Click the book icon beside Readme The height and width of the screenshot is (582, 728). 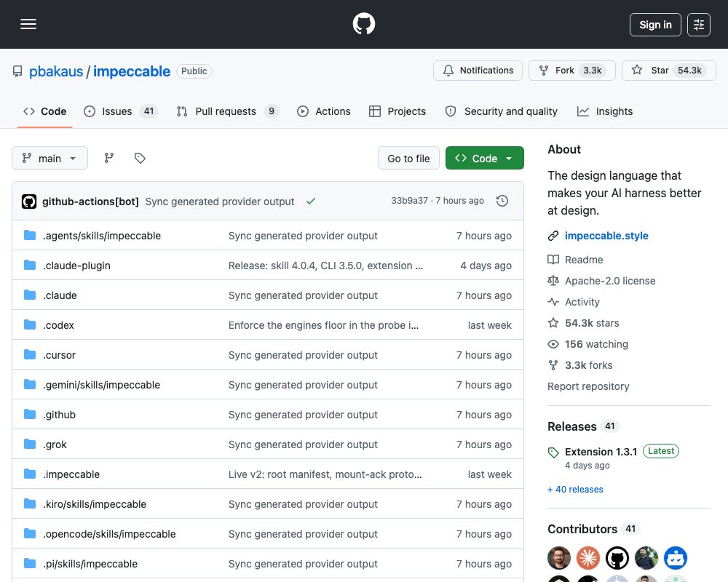click(553, 260)
